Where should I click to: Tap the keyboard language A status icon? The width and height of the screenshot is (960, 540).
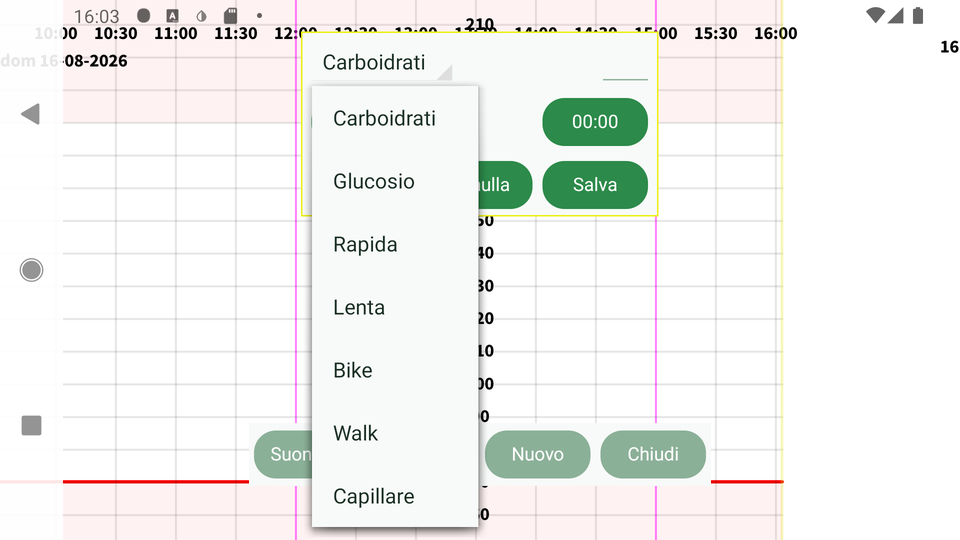(173, 16)
